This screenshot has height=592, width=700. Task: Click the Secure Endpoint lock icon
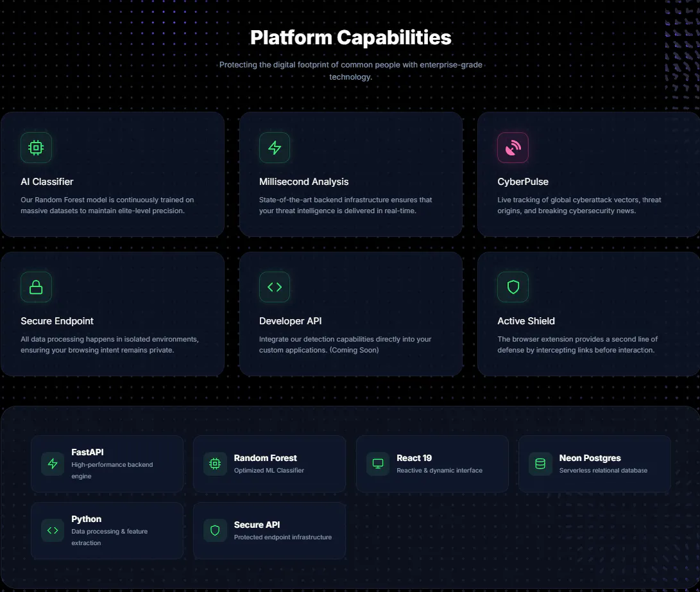36,287
